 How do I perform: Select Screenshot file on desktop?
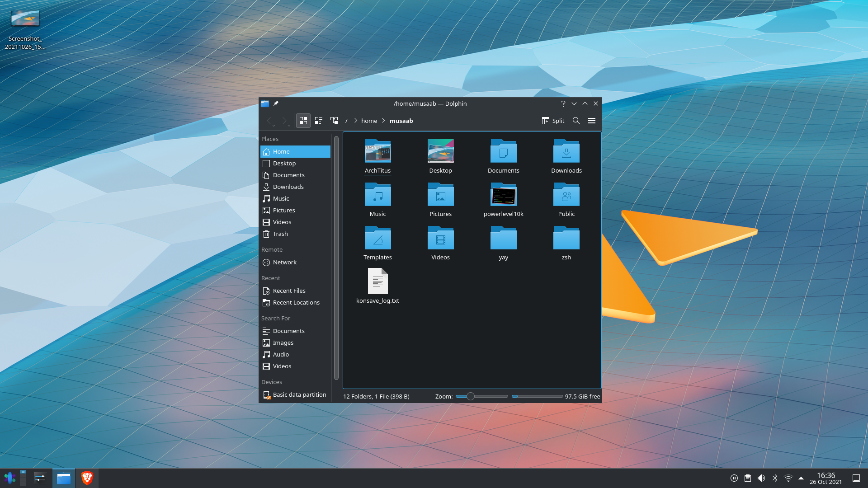click(25, 30)
